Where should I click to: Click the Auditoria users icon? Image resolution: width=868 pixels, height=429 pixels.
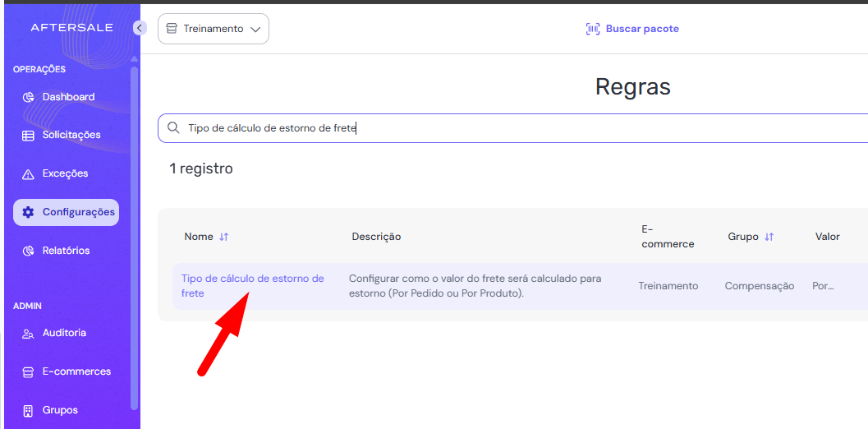pyautogui.click(x=28, y=334)
